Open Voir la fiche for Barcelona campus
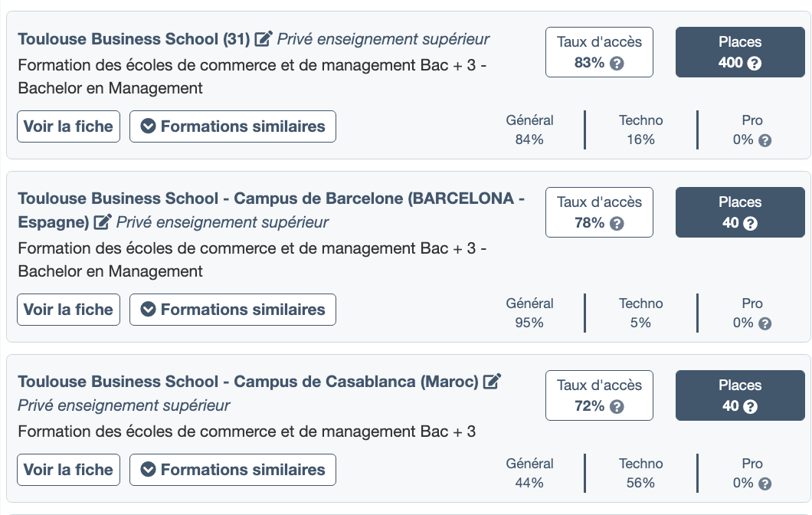The height and width of the screenshot is (515, 812). pos(68,310)
